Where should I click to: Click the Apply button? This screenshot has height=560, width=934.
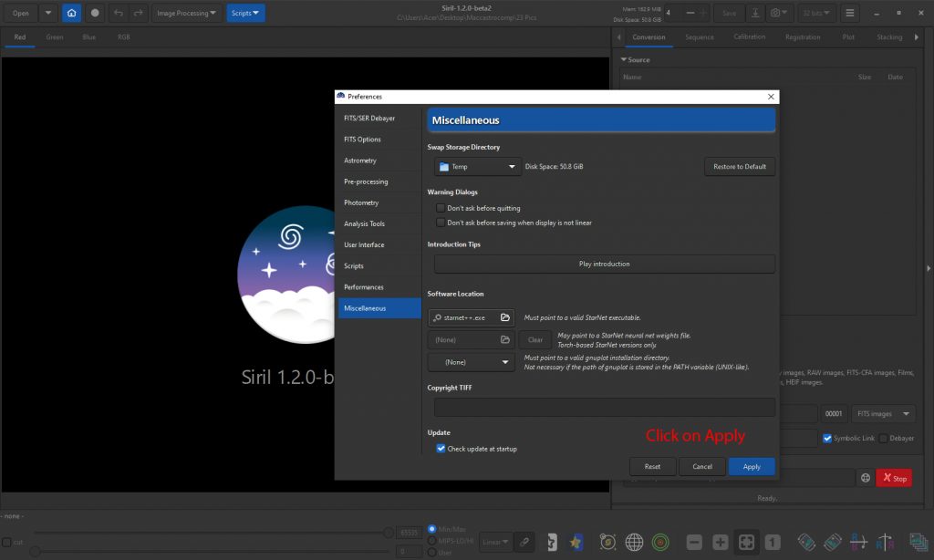(x=752, y=466)
